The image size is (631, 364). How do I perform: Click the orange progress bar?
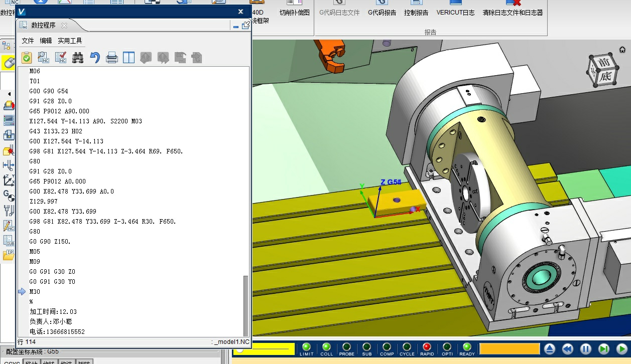coord(510,348)
